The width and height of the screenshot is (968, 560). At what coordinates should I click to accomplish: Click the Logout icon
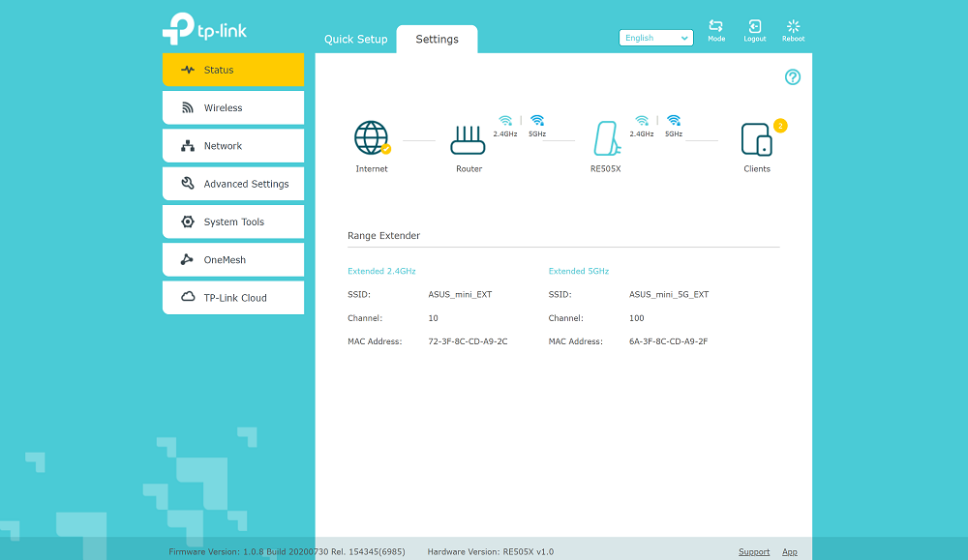click(x=754, y=26)
